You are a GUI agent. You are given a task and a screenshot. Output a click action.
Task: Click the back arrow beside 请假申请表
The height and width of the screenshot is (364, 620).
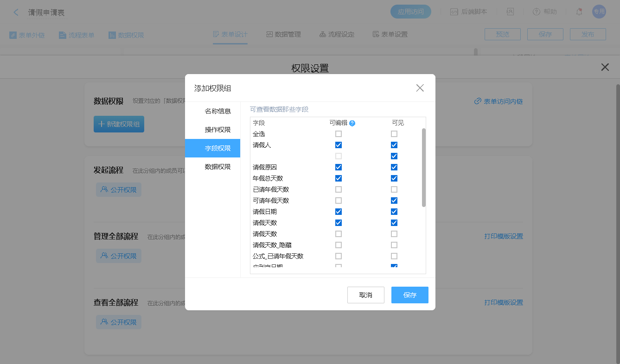coord(16,13)
